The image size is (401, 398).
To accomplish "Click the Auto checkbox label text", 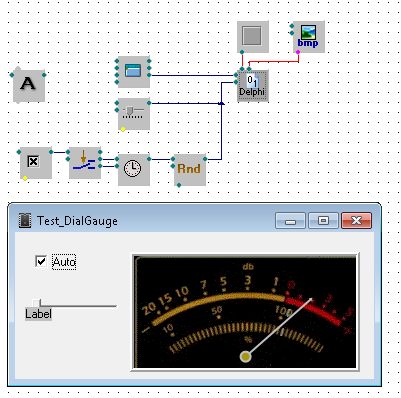I will (x=64, y=262).
